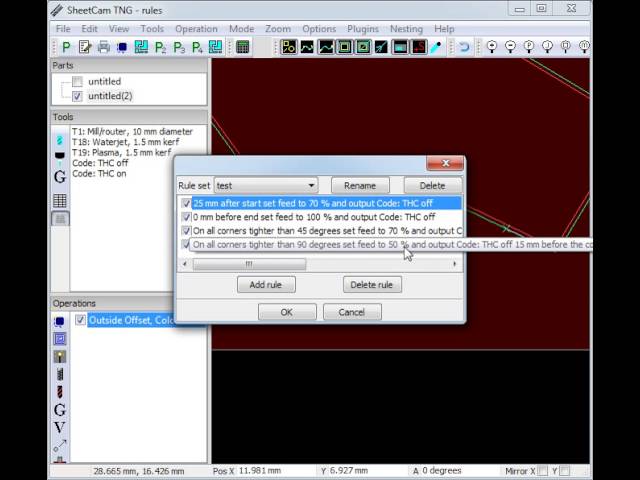Viewport: 640px width, 480px height.
Task: Open the Tools menu
Action: (x=152, y=29)
